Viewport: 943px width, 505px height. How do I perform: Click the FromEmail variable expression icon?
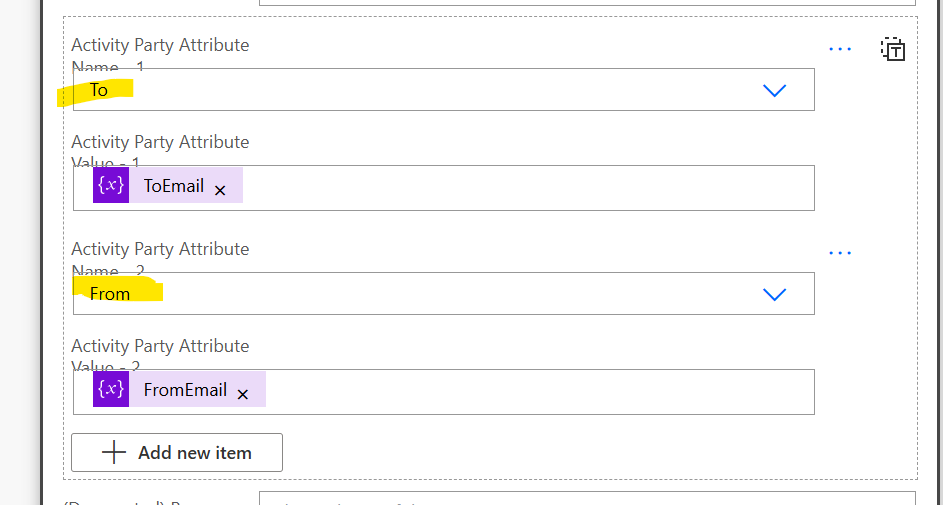111,390
